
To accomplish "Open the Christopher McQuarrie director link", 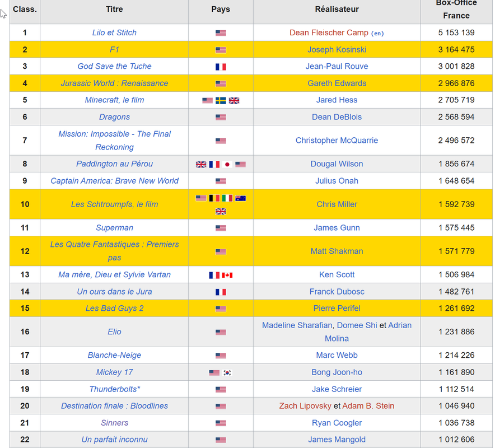I will point(337,141).
